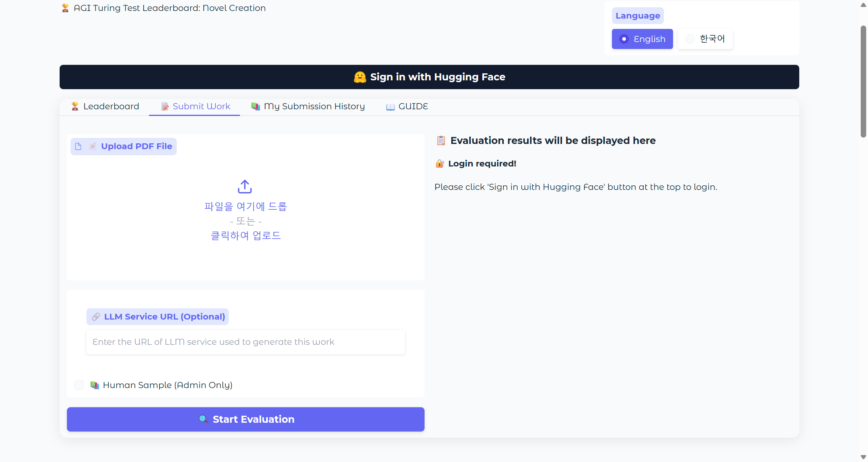Enable Human Sample (Admin Only) checkbox
This screenshot has height=462, width=868.
pos(79,385)
